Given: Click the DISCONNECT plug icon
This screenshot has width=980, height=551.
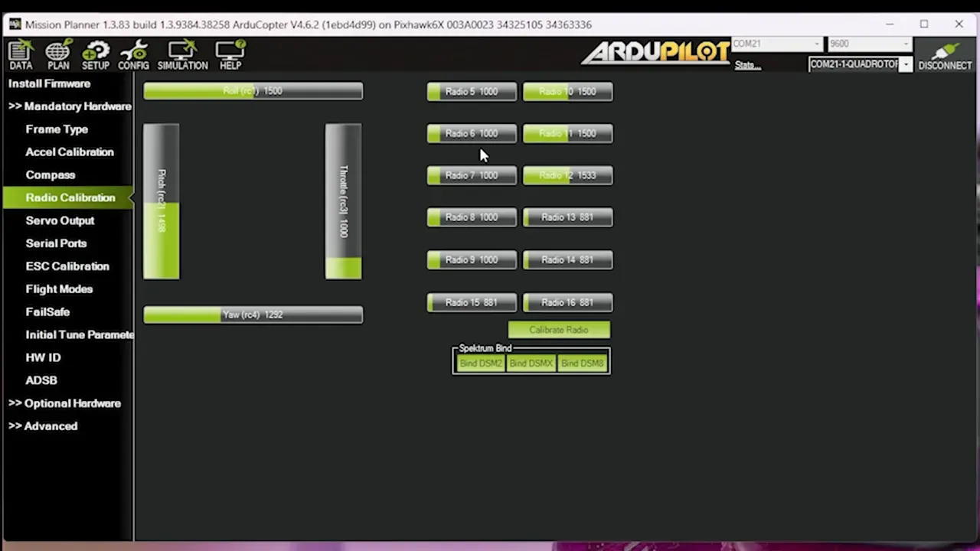Looking at the screenshot, I should 944,55.
